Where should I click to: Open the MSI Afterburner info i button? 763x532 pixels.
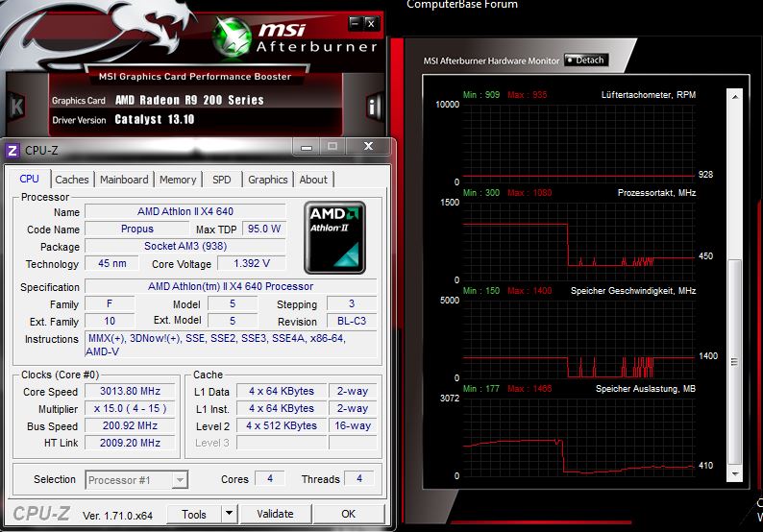(x=373, y=106)
